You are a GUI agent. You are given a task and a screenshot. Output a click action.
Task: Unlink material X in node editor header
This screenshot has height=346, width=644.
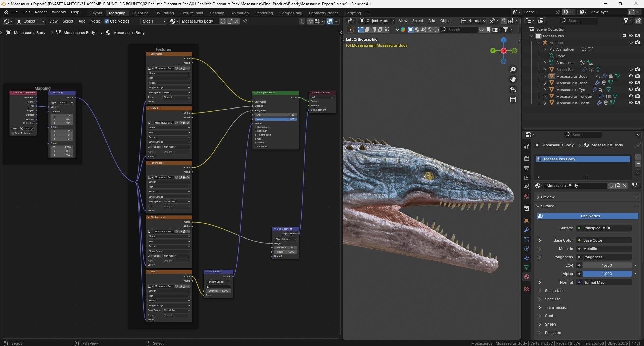pyautogui.click(x=237, y=21)
